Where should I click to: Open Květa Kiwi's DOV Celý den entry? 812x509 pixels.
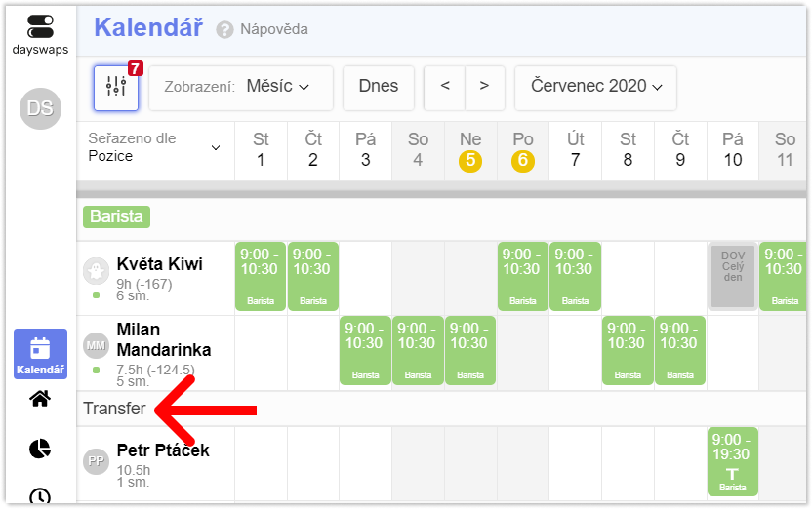(733, 276)
